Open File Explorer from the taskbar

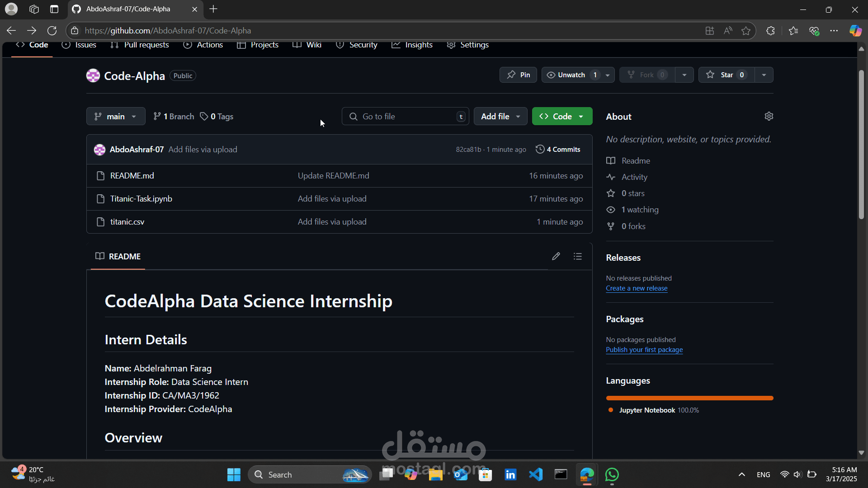coord(436,474)
